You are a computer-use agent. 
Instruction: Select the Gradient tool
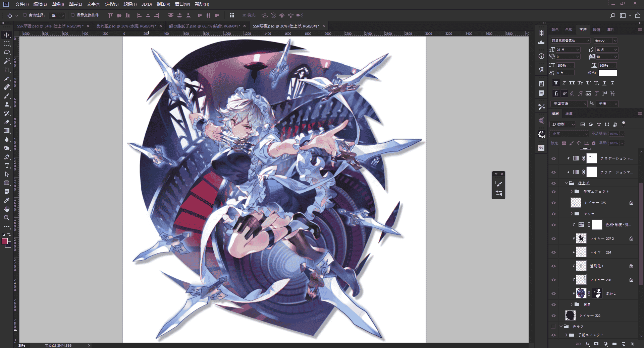coord(7,131)
